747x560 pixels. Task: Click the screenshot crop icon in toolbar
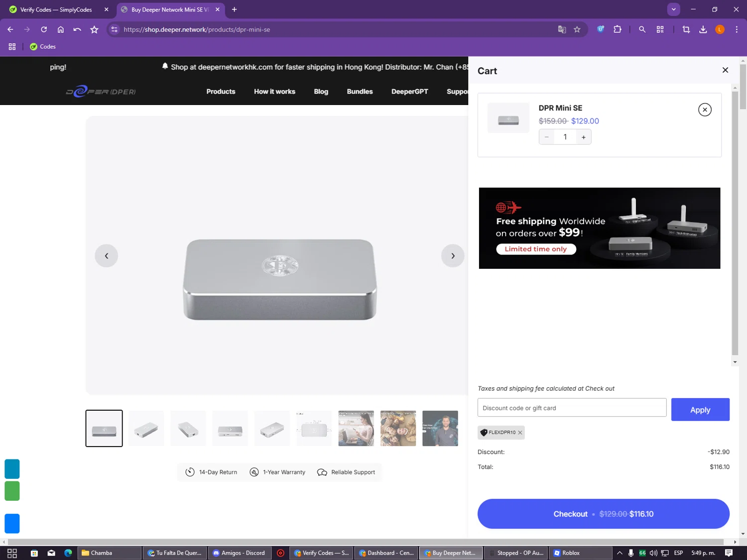coord(686,29)
